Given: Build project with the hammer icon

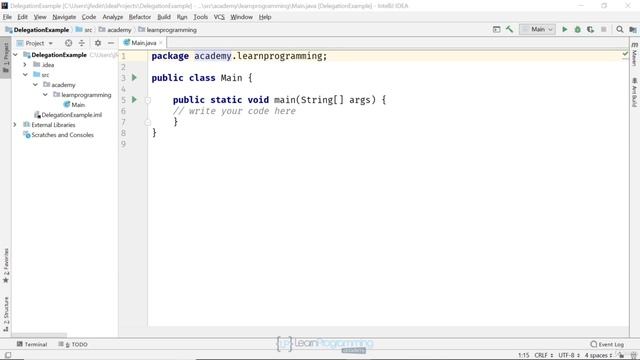Looking at the screenshot, I should (x=509, y=29).
